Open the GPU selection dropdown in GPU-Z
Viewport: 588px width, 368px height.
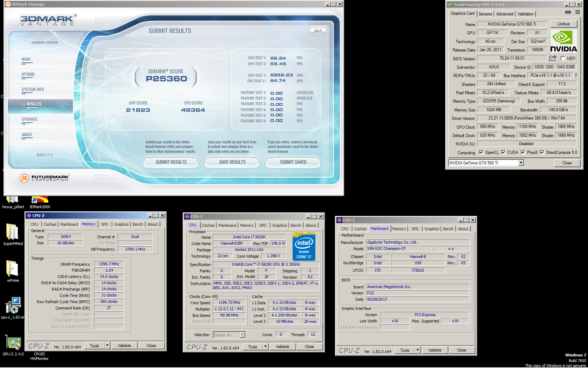[x=521, y=163]
